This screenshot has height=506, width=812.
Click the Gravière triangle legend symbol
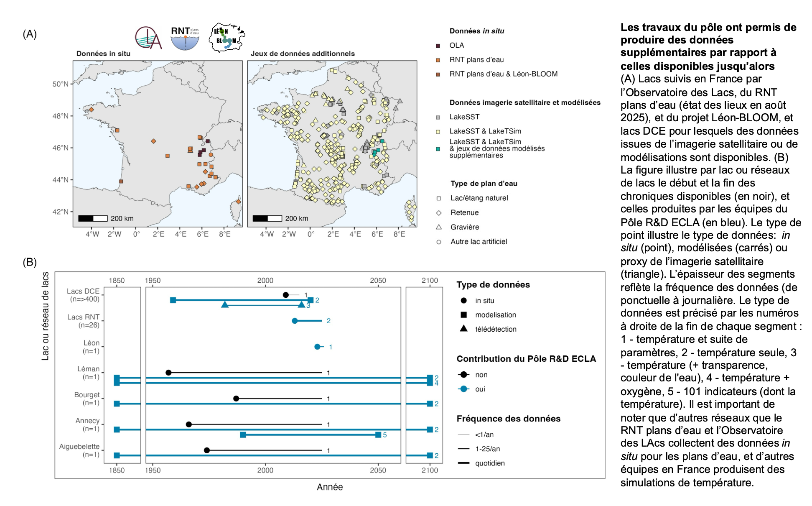pyautogui.click(x=439, y=227)
